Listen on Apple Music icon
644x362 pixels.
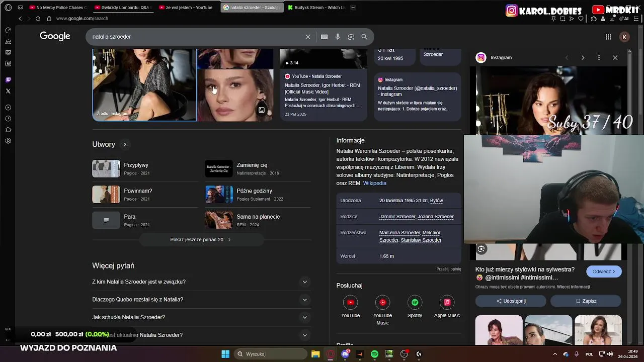[447, 302]
